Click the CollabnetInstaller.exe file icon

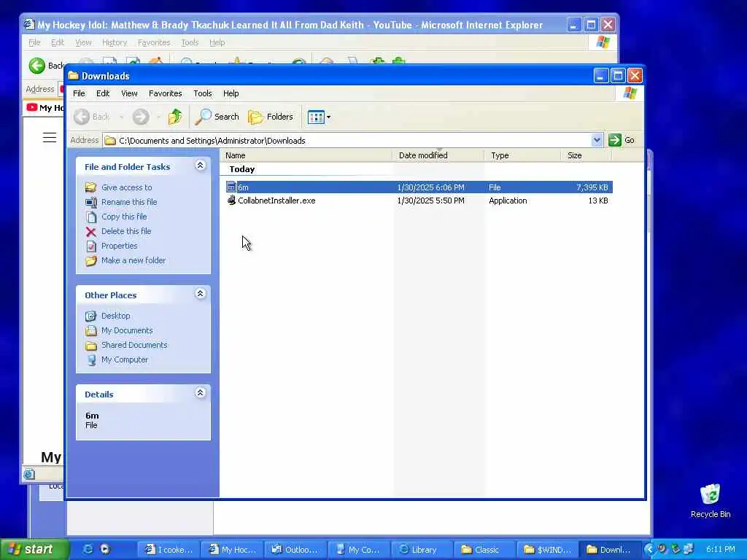click(x=231, y=201)
